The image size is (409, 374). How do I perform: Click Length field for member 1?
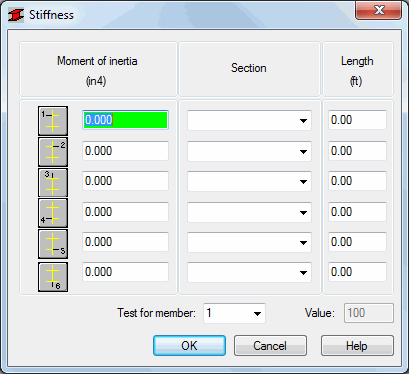(x=357, y=120)
